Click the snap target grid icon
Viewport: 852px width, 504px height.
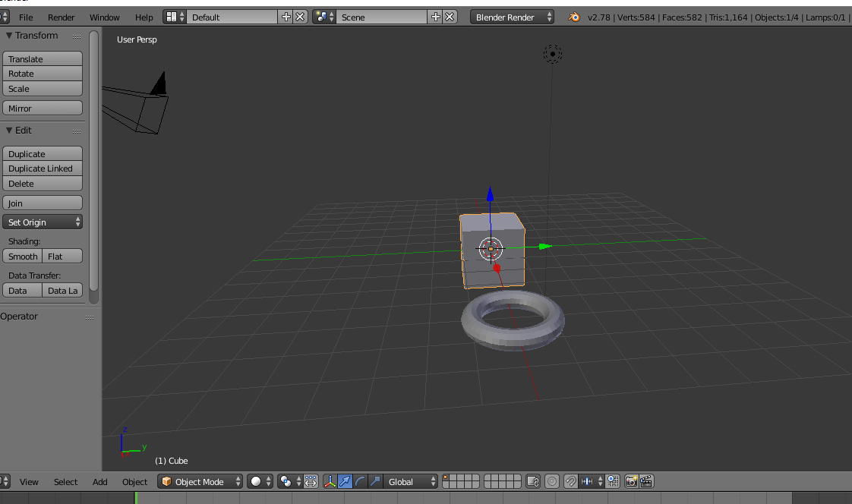pyautogui.click(x=613, y=481)
